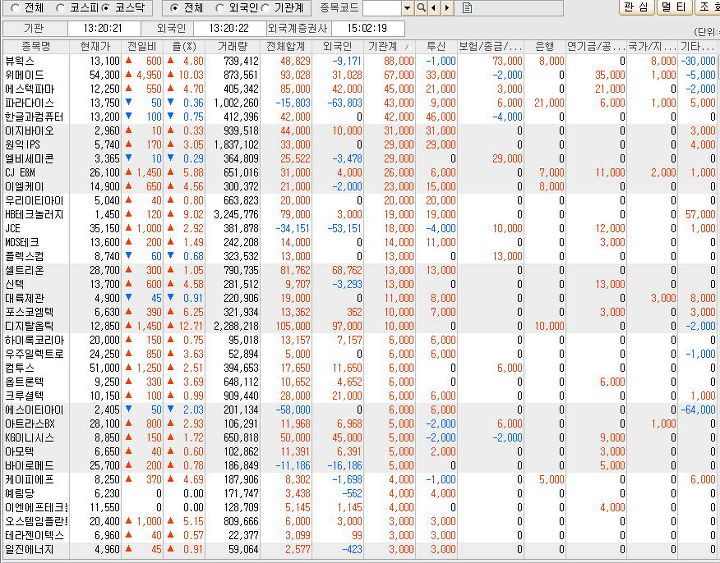Screen dimensions: 720x563
Task: Select the 일진에너지 stock row name
Action: [x=30, y=549]
